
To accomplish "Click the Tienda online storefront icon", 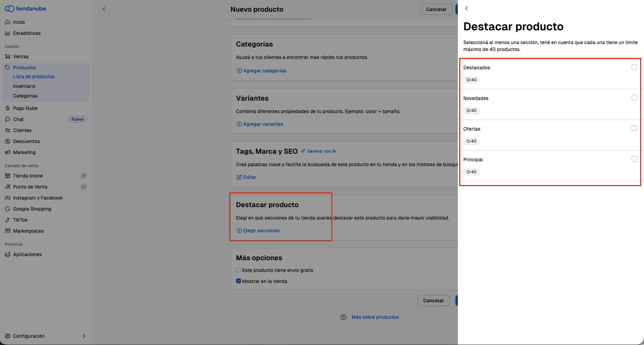I will pos(8,176).
